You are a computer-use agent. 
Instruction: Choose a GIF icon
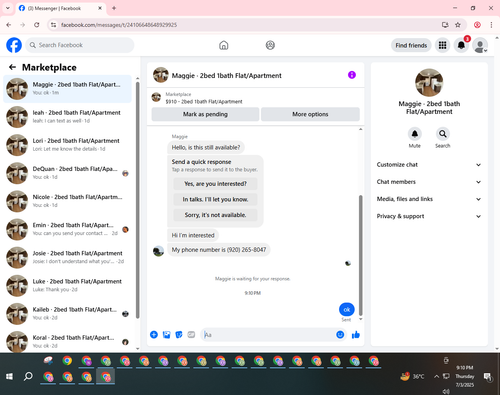pos(191,335)
